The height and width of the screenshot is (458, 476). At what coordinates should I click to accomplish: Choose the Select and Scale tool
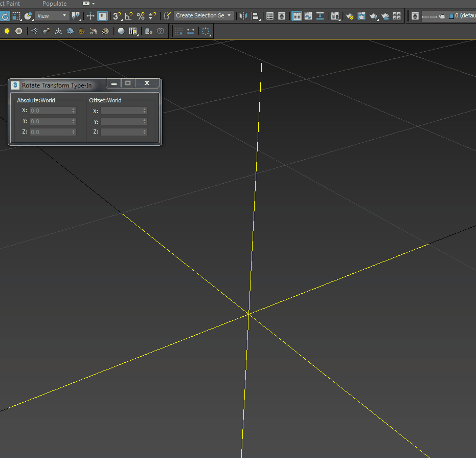(x=16, y=16)
